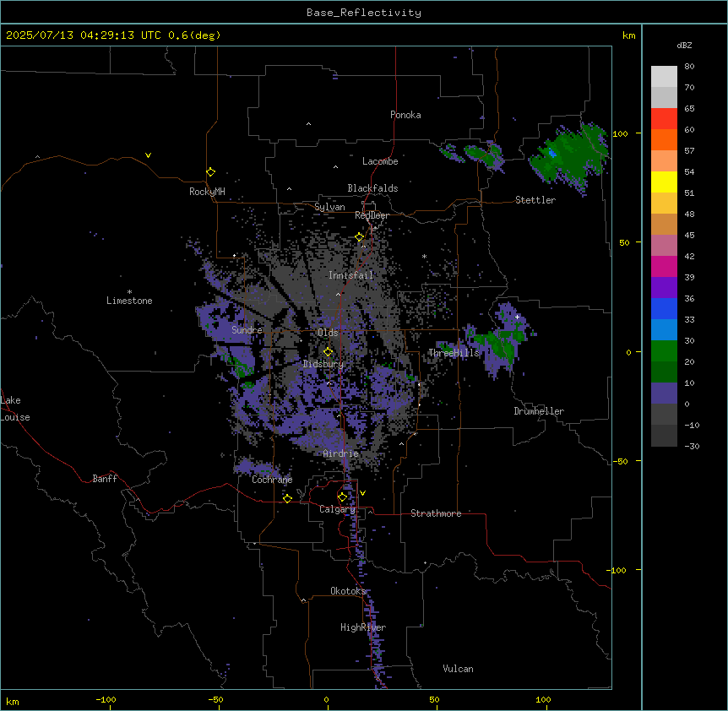Select the 20 dBZ dark green color swatch
Viewport: 728px width, 711px height.
664,372
